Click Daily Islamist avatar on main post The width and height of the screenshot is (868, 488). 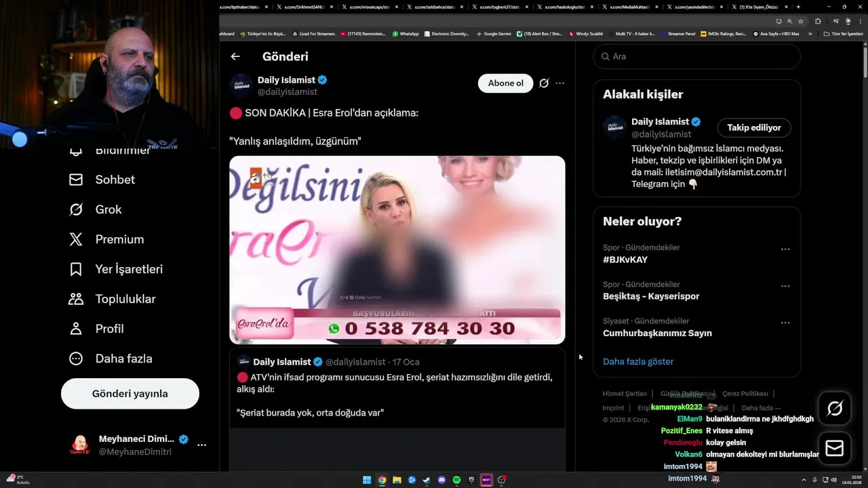coord(241,85)
